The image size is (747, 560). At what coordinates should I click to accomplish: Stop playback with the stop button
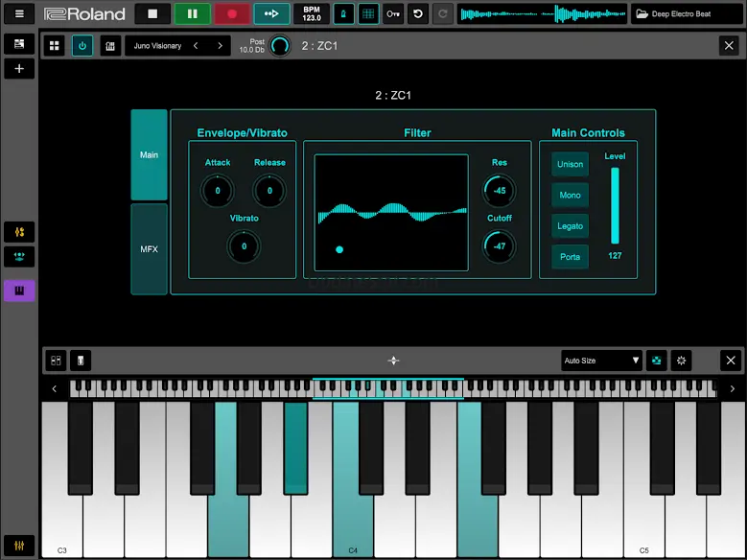tap(152, 14)
